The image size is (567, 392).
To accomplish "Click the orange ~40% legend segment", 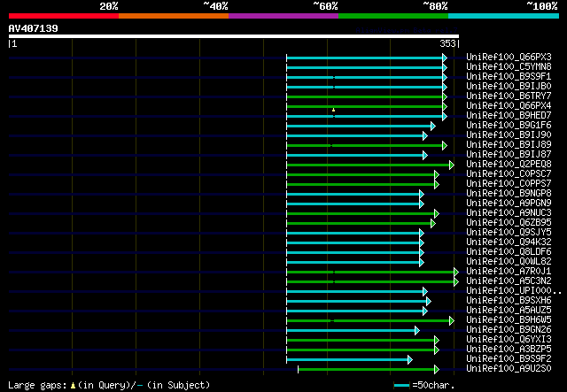I will pos(174,16).
